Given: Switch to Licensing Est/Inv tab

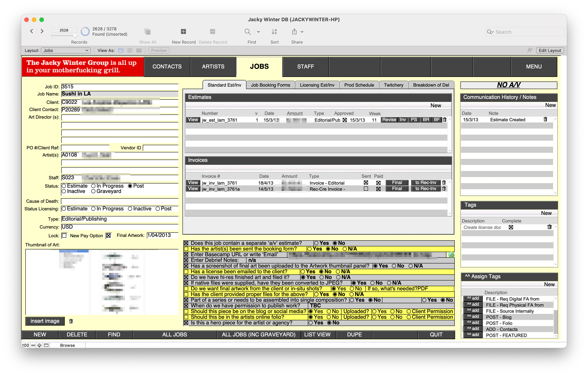Looking at the screenshot, I should [317, 85].
